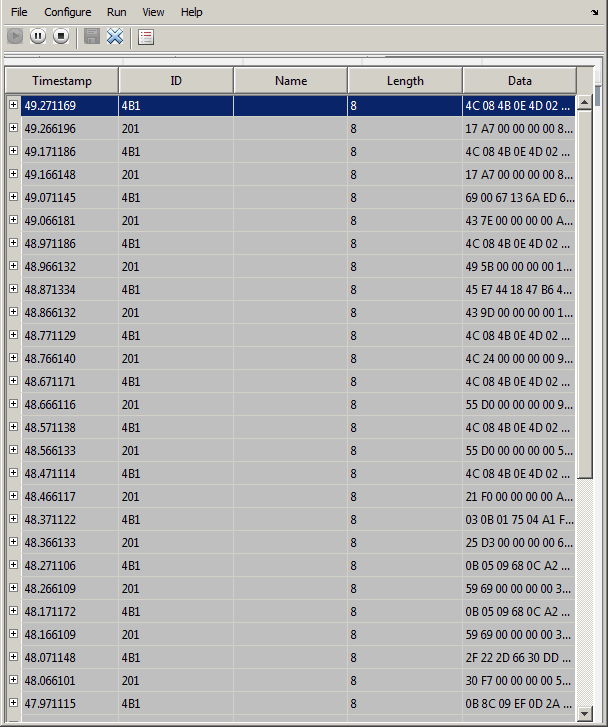
Task: Open the View menu
Action: 153,12
